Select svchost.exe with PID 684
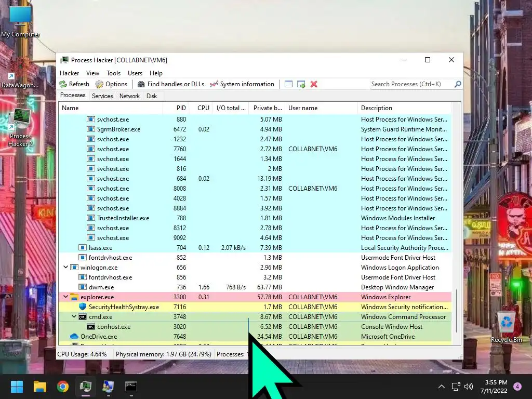Screen dimensions: 532x399 coord(255,179)
